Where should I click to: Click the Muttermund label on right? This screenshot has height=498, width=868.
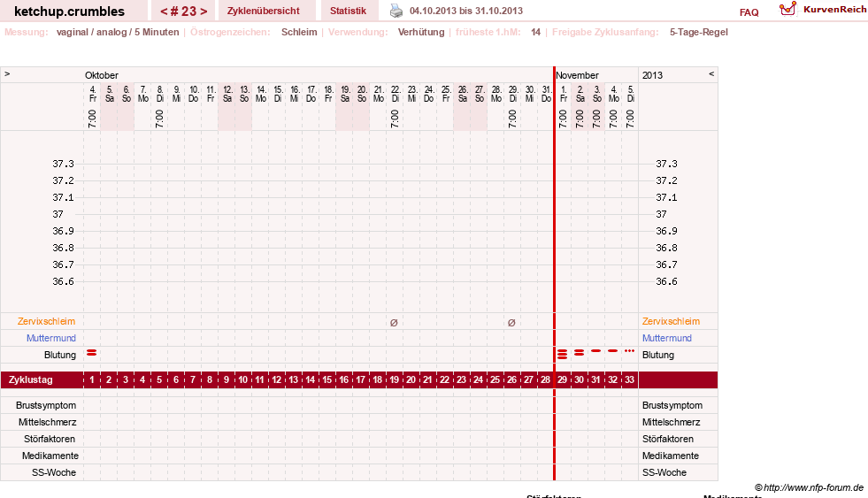point(667,338)
